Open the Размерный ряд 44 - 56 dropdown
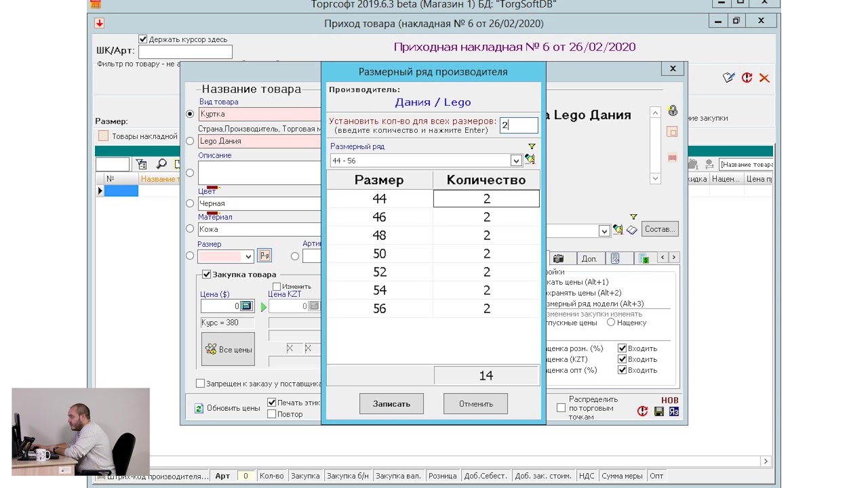Screen dimensions: 868x488 pos(516,161)
